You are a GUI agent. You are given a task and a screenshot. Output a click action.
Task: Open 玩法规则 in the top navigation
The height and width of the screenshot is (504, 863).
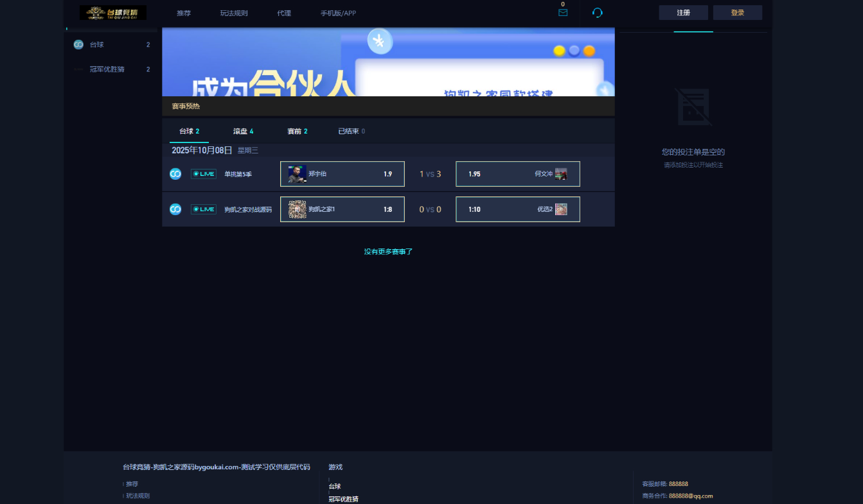click(234, 13)
